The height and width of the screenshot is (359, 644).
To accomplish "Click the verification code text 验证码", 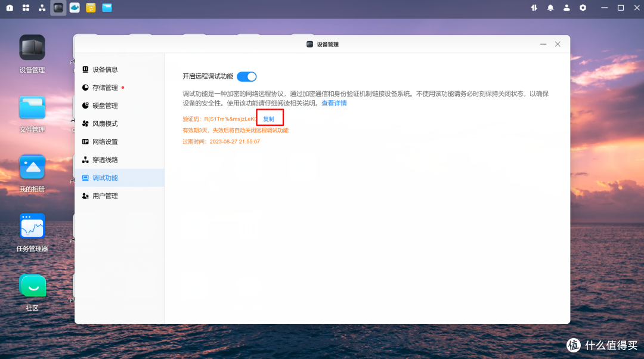I will coord(219,119).
